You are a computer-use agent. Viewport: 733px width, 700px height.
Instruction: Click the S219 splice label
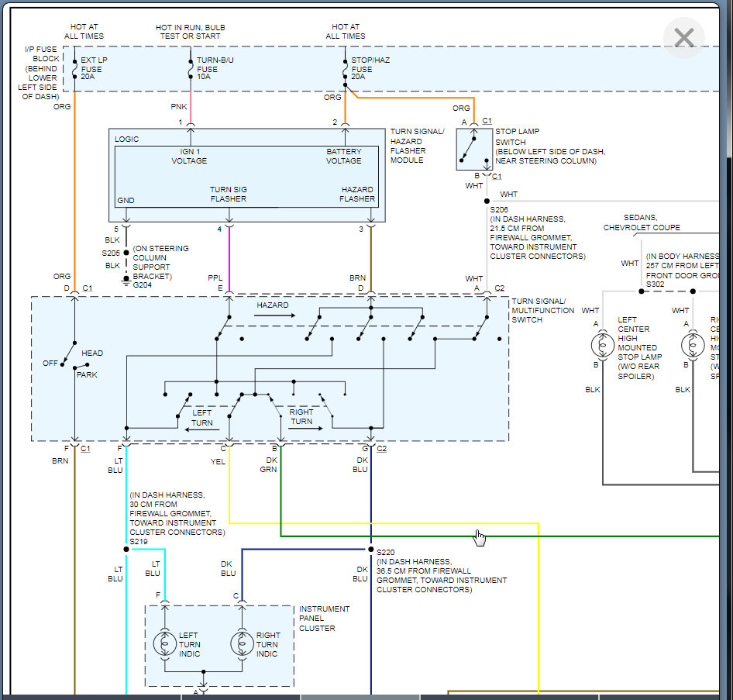pos(139,542)
